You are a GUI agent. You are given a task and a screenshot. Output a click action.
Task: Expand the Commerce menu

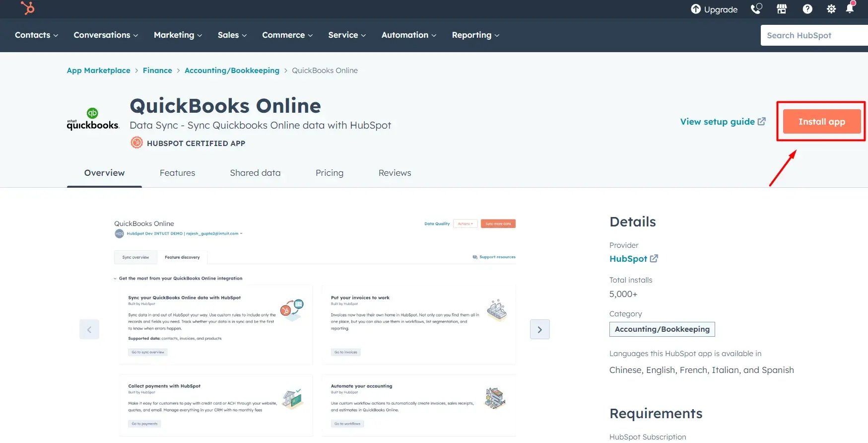point(287,35)
